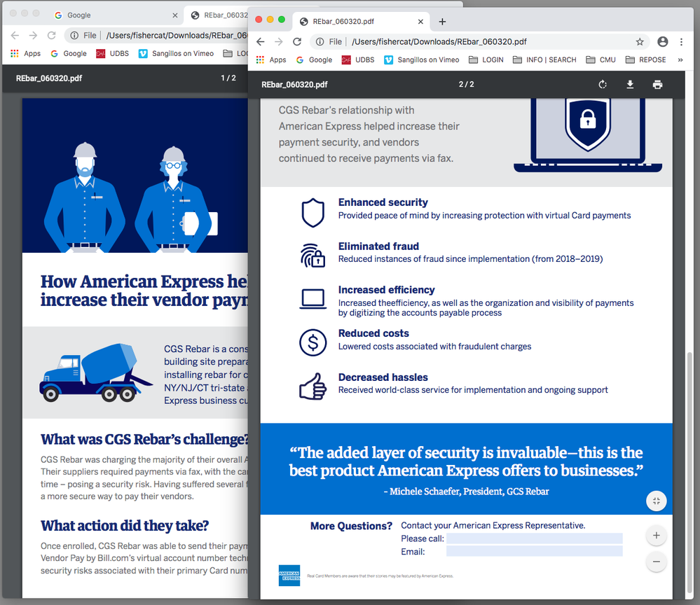
Task: Click the American Express logo in PDF footer
Action: click(289, 576)
